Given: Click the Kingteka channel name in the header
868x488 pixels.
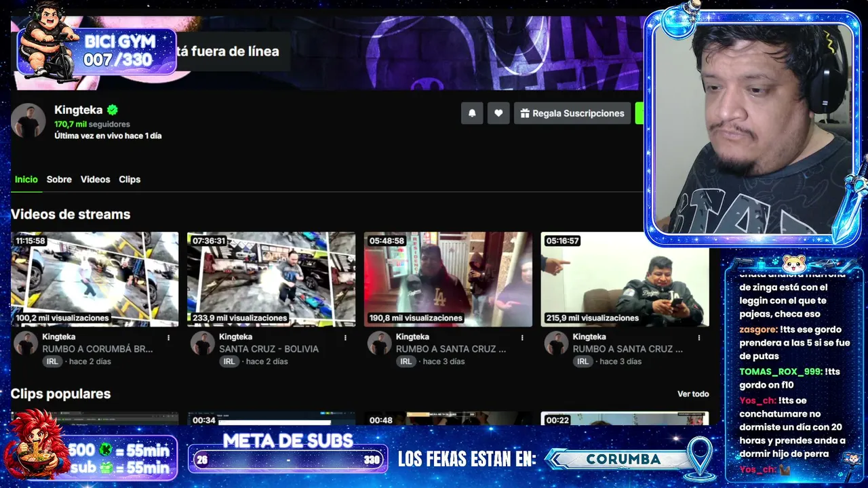Looking at the screenshot, I should [x=79, y=110].
